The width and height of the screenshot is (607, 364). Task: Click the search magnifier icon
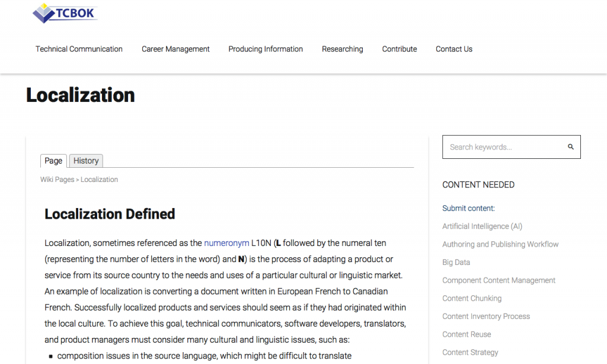point(570,146)
